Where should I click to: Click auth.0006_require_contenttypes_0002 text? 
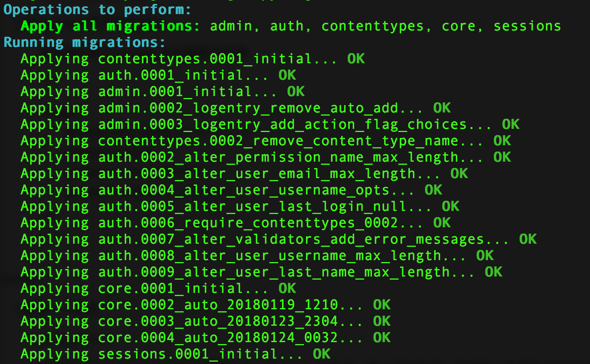click(x=248, y=223)
